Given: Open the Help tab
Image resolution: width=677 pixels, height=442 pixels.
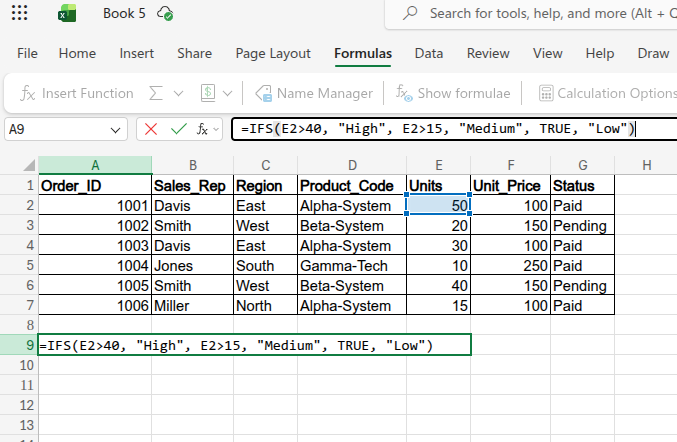Looking at the screenshot, I should [600, 54].
